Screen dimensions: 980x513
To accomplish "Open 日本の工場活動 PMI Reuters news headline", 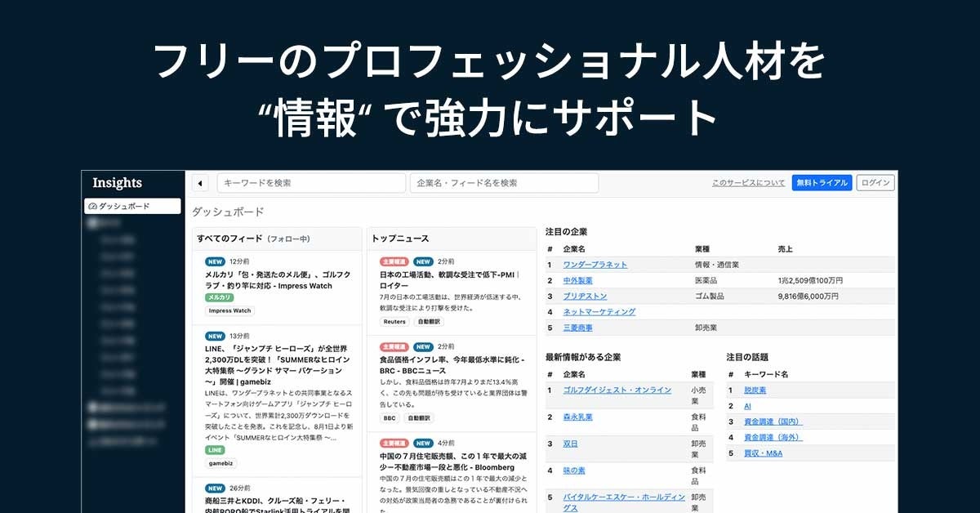I will pos(450,280).
